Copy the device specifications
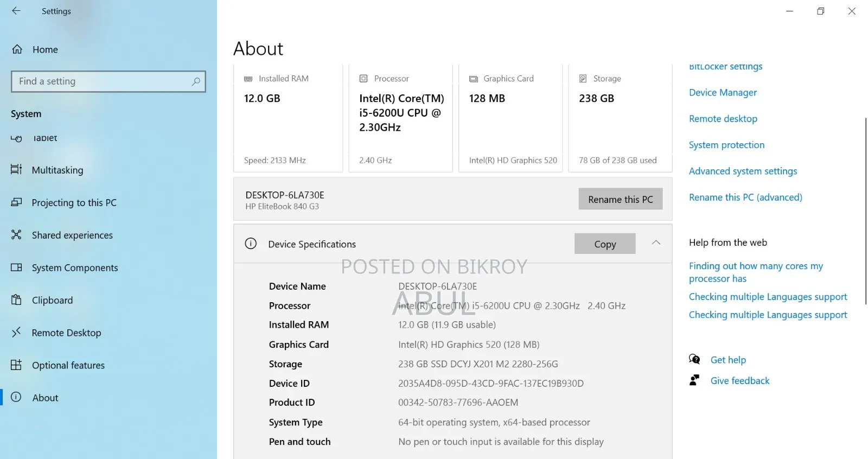The image size is (868, 459). point(605,244)
